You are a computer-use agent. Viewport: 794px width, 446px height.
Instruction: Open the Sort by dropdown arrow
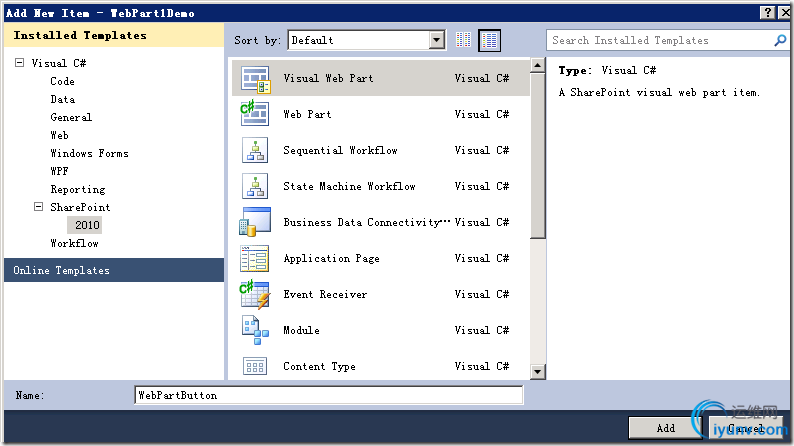[436, 40]
